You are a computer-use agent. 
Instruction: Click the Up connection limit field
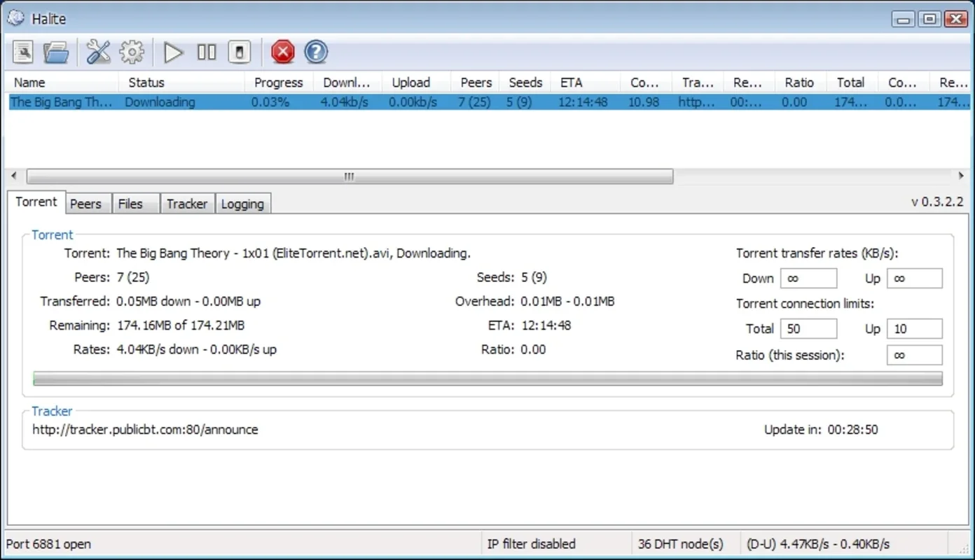coord(914,328)
